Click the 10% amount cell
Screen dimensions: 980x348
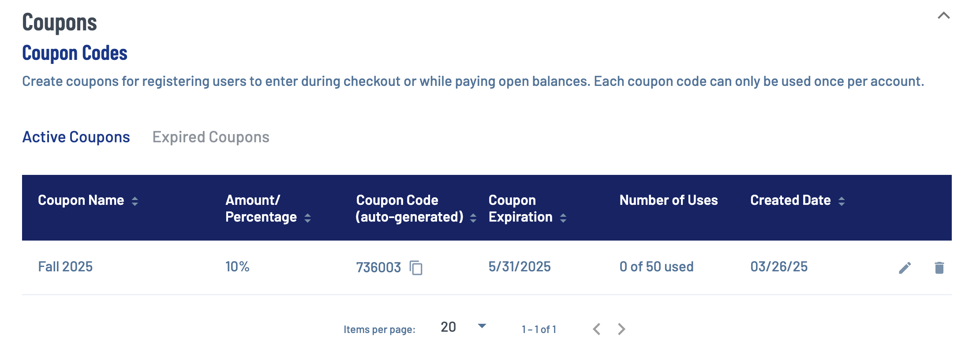tap(237, 267)
